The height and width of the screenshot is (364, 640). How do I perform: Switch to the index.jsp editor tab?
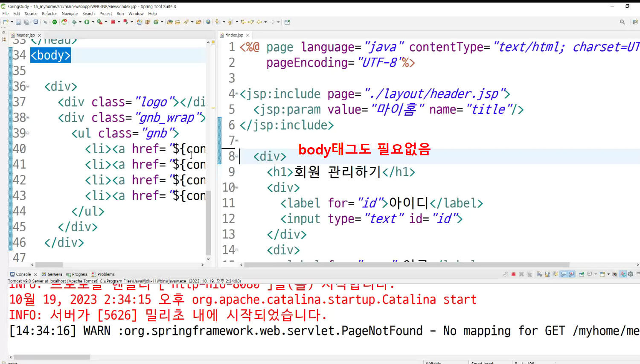point(234,35)
